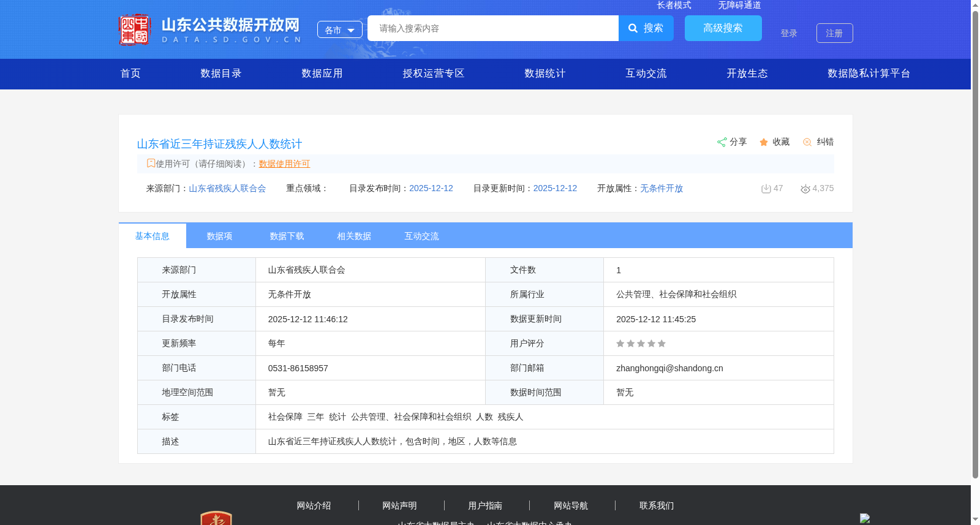Viewport: 980px width, 525px height.
Task: Click the view count eye icon beside 4,375
Action: click(x=805, y=189)
